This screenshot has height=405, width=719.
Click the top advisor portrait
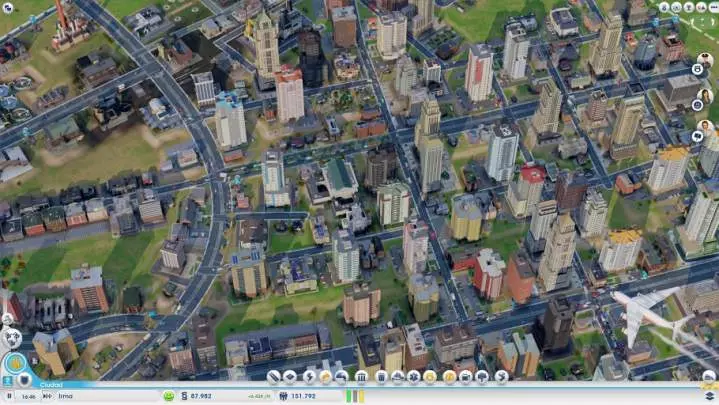[x=705, y=60]
